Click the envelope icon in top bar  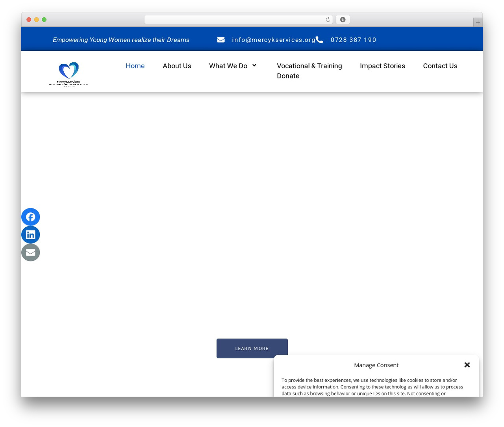pyautogui.click(x=221, y=40)
